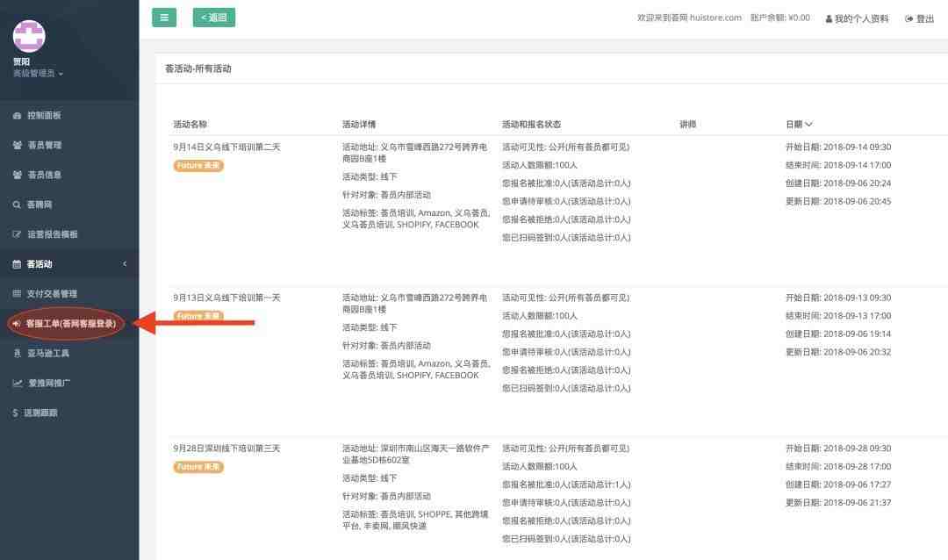Open 我的个人资料 profile link

(x=857, y=18)
